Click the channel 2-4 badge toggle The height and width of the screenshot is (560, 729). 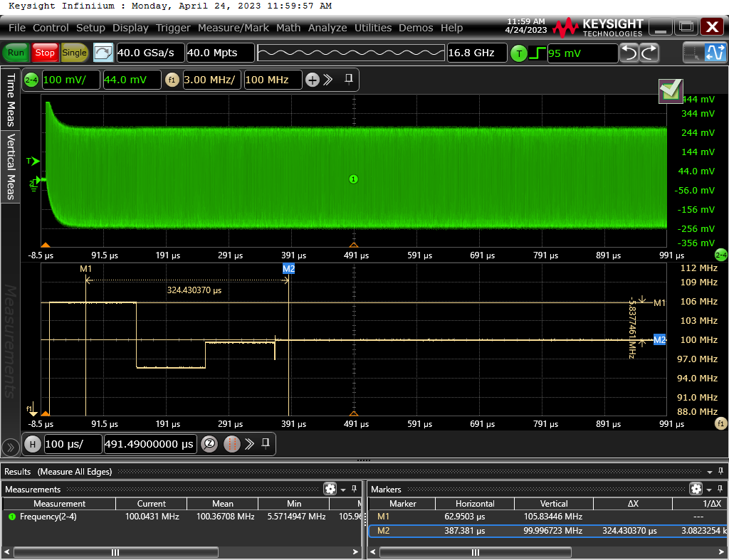click(x=31, y=80)
